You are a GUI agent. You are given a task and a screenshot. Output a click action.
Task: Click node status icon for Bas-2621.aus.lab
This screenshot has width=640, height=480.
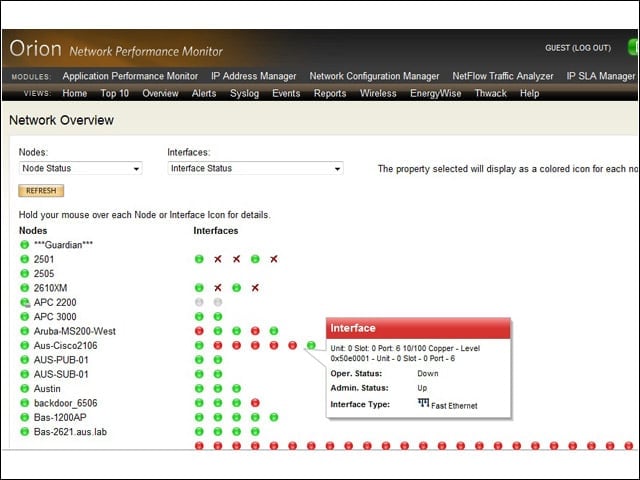(x=24, y=431)
